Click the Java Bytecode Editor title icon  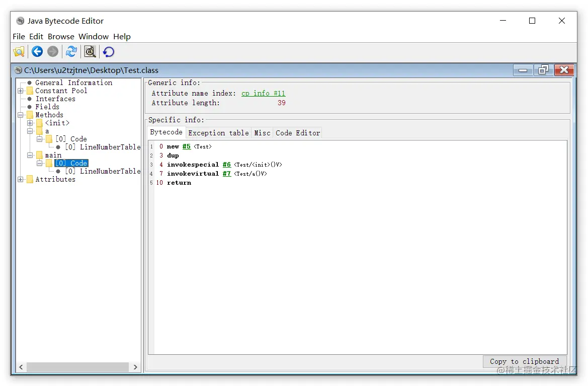pyautogui.click(x=20, y=21)
